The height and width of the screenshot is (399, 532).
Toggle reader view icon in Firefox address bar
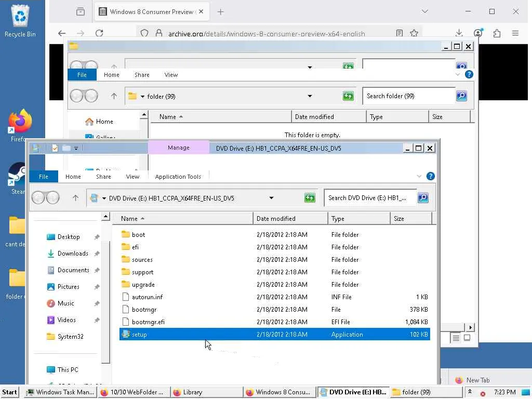pos(400,33)
